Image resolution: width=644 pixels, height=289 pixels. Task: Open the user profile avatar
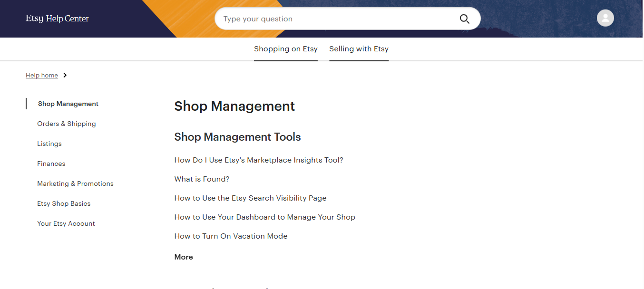click(605, 18)
